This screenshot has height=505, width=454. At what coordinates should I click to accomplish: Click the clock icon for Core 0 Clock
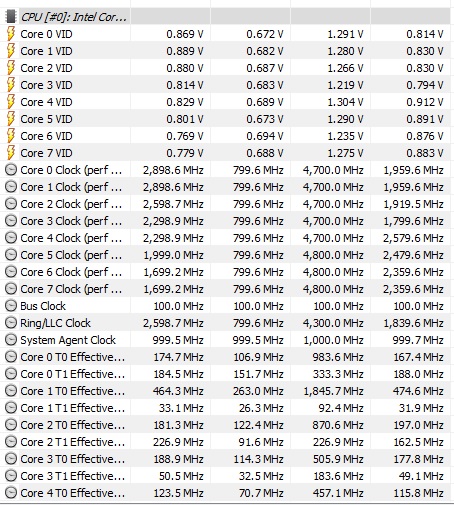[11, 170]
